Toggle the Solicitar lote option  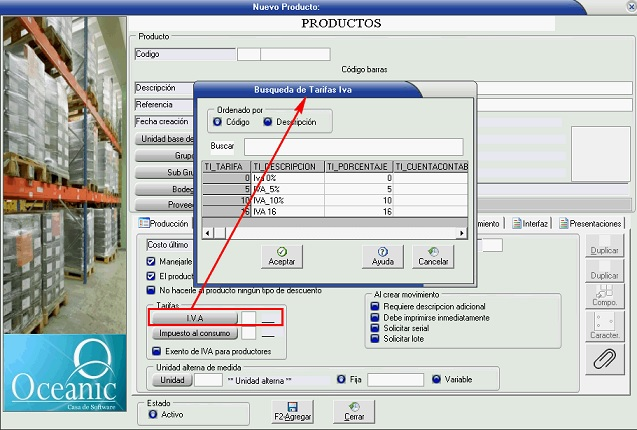(x=375, y=340)
